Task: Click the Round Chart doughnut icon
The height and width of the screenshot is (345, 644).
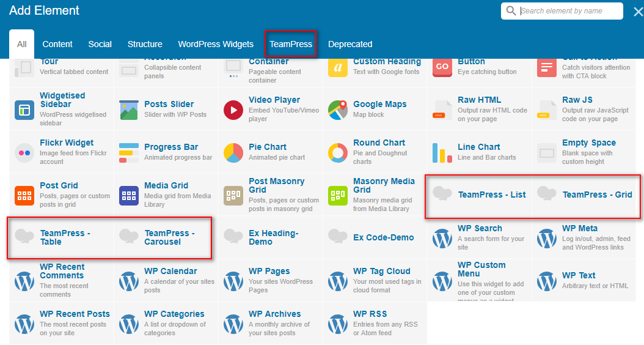Action: pos(338,152)
